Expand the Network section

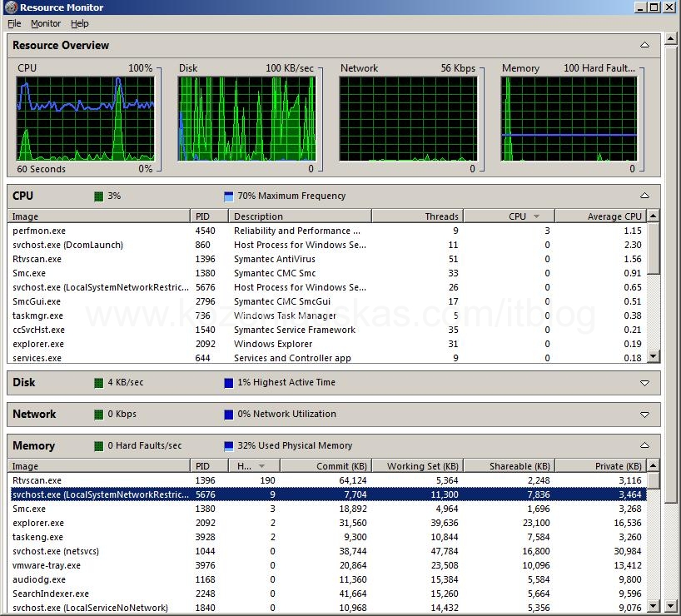[x=645, y=415]
